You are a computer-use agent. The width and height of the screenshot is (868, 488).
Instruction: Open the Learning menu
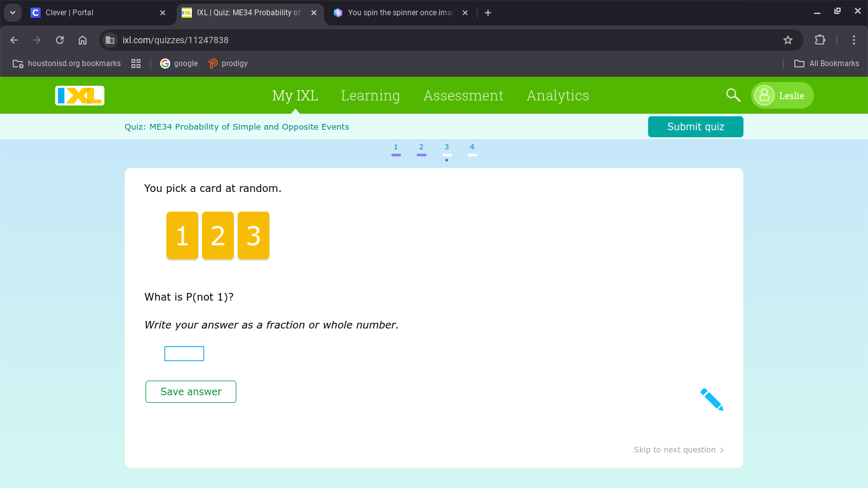tap(370, 95)
